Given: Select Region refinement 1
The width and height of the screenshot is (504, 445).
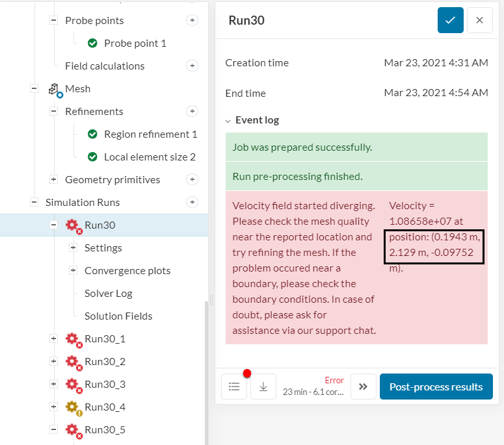Looking at the screenshot, I should click(150, 134).
